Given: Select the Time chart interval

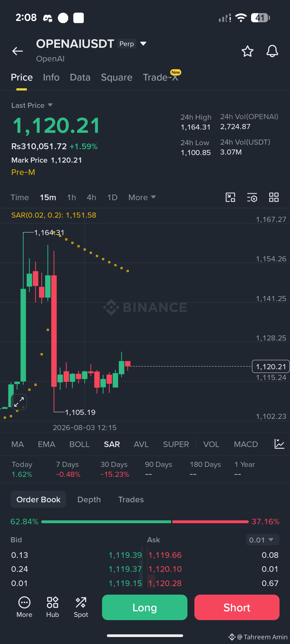Looking at the screenshot, I should [x=20, y=197].
